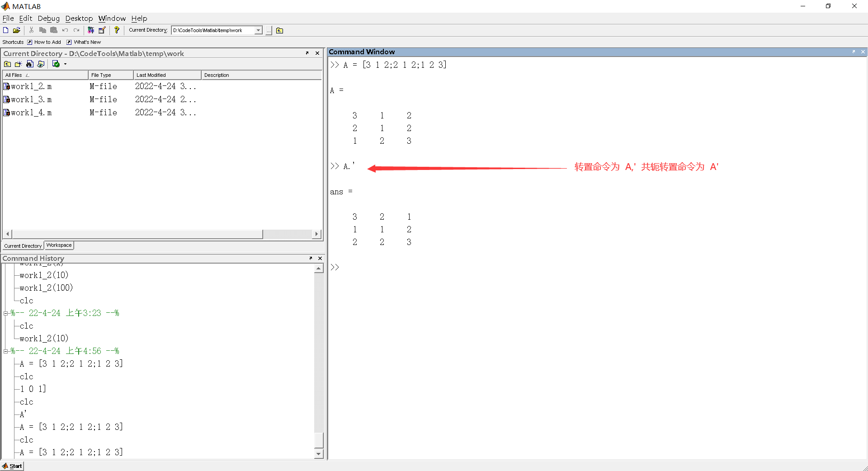Cut selection with the scissors icon
The image size is (868, 471).
(x=31, y=30)
